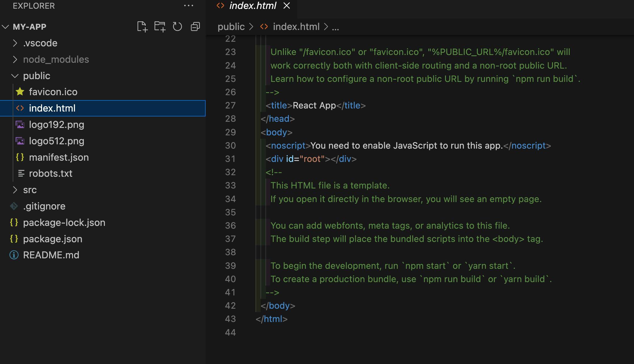Open robots.txt file
The image size is (634, 364).
pos(51,173)
